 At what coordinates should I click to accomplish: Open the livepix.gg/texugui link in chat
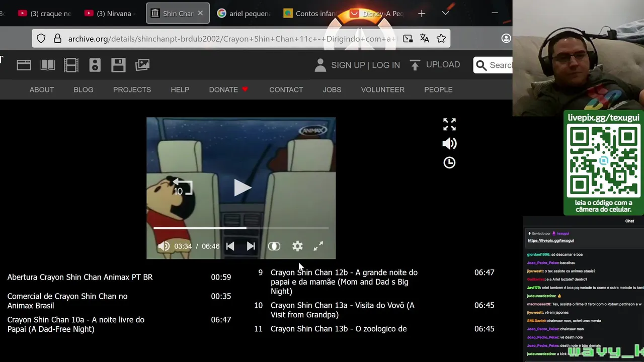click(550, 240)
